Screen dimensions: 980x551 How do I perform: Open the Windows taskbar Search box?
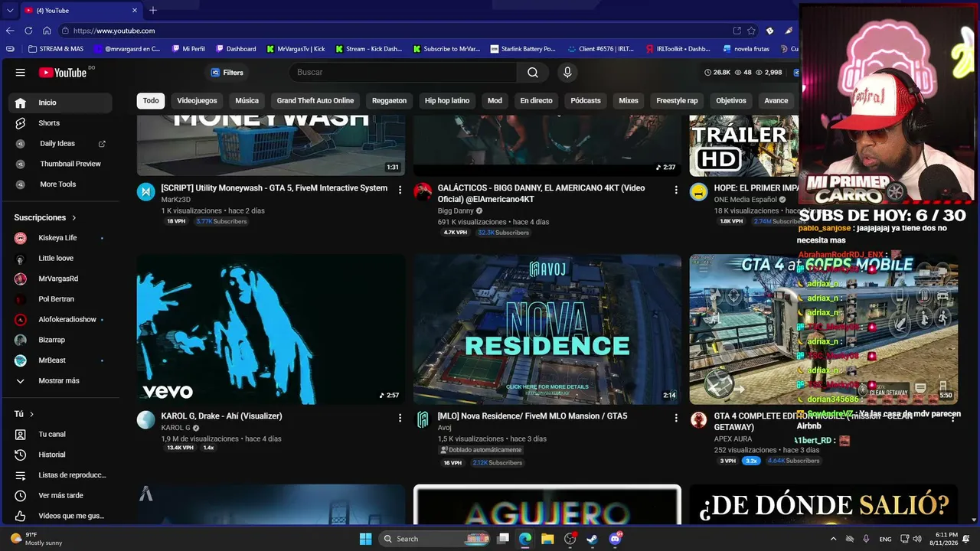click(x=433, y=539)
